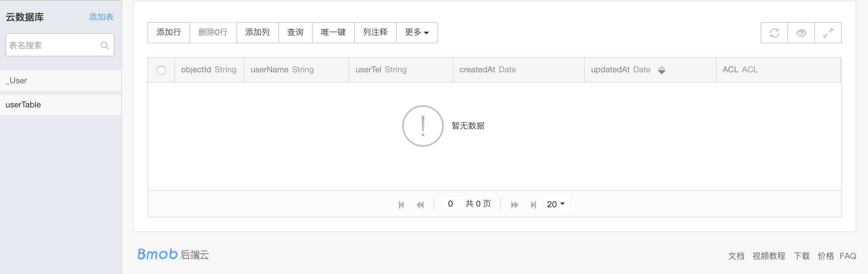Go to first page icon
868x274 pixels.
401,205
